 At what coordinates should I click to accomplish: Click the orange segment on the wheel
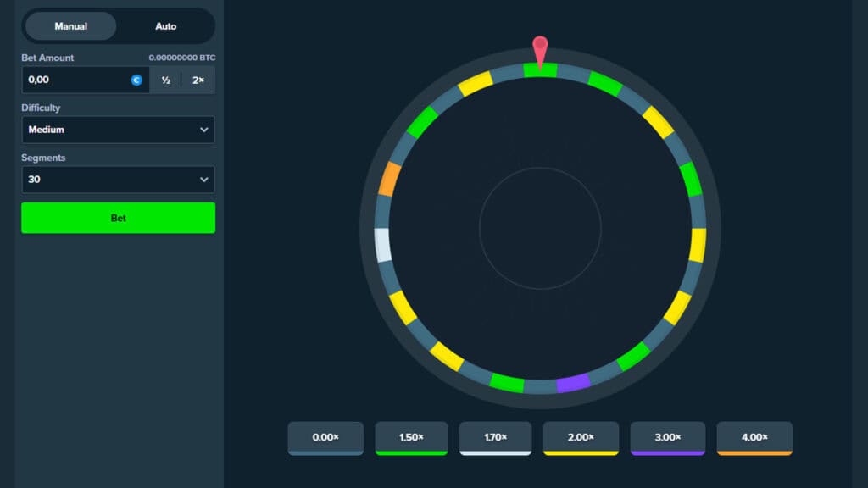[x=389, y=179]
